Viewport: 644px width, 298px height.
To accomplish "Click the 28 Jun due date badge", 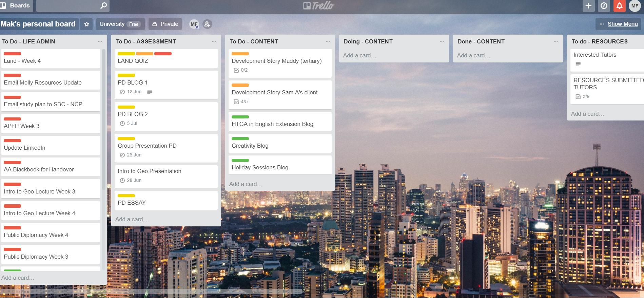I will tap(131, 181).
